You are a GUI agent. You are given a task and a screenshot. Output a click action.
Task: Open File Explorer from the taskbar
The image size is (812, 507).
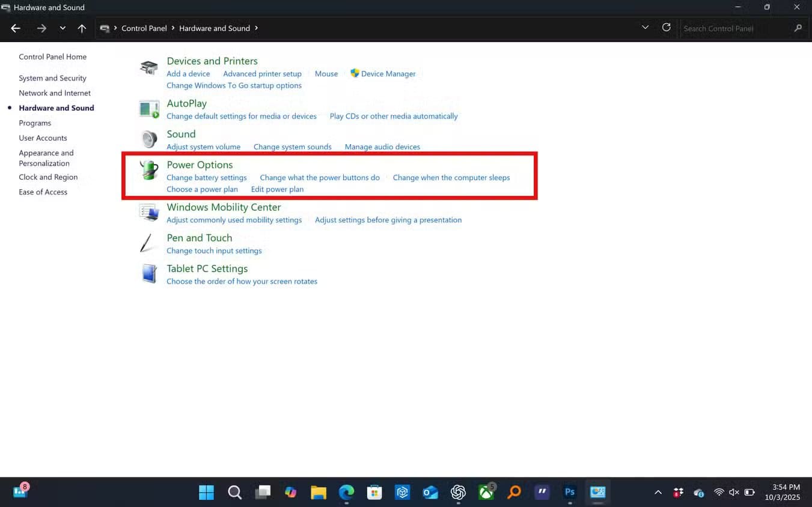[319, 493]
